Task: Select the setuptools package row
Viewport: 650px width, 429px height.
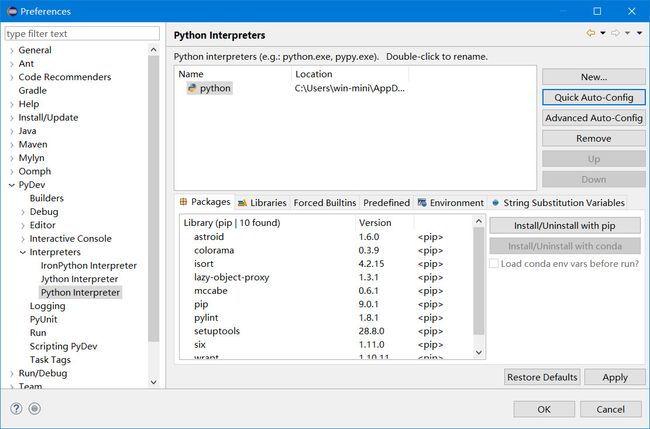Action: click(326, 331)
